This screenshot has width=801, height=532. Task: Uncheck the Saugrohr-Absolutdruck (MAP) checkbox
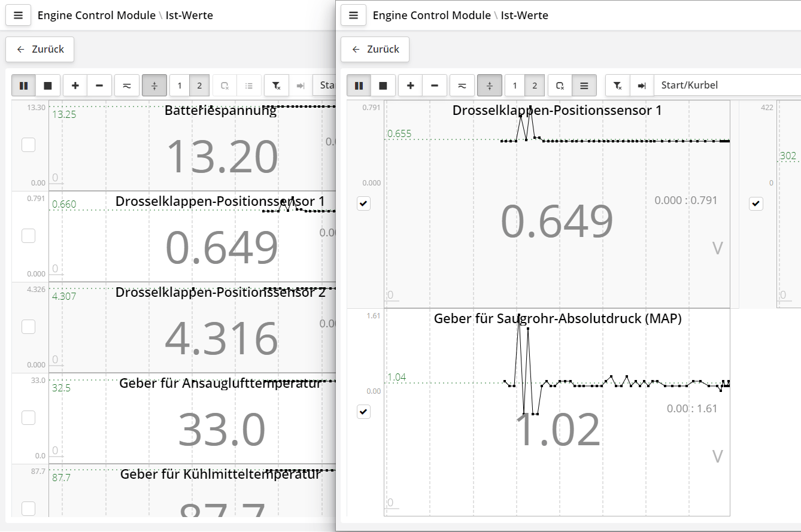363,411
